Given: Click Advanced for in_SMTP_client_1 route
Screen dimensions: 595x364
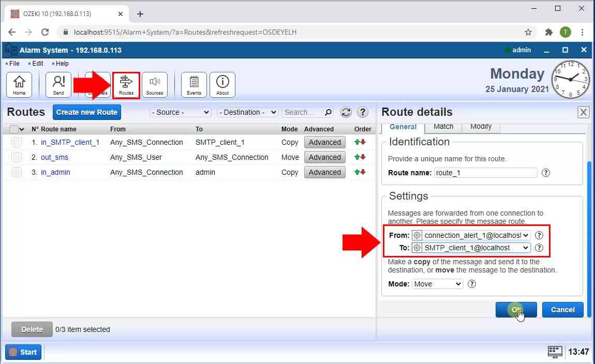Looking at the screenshot, I should [x=325, y=142].
